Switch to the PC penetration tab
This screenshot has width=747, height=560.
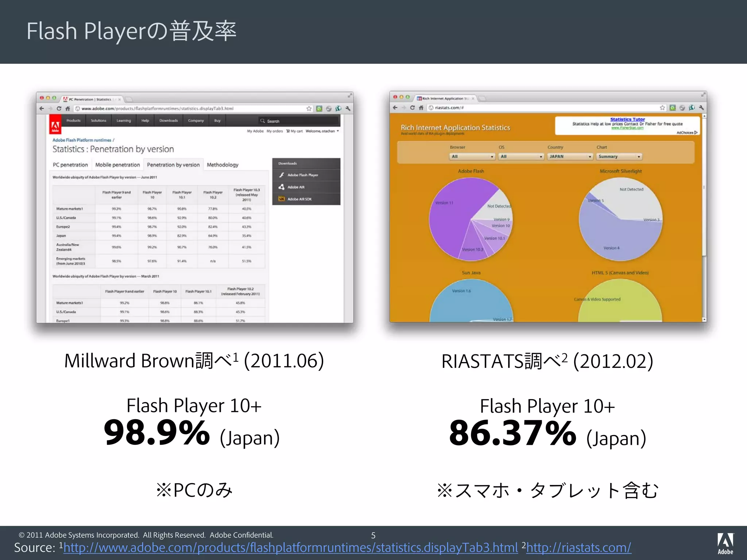point(70,165)
